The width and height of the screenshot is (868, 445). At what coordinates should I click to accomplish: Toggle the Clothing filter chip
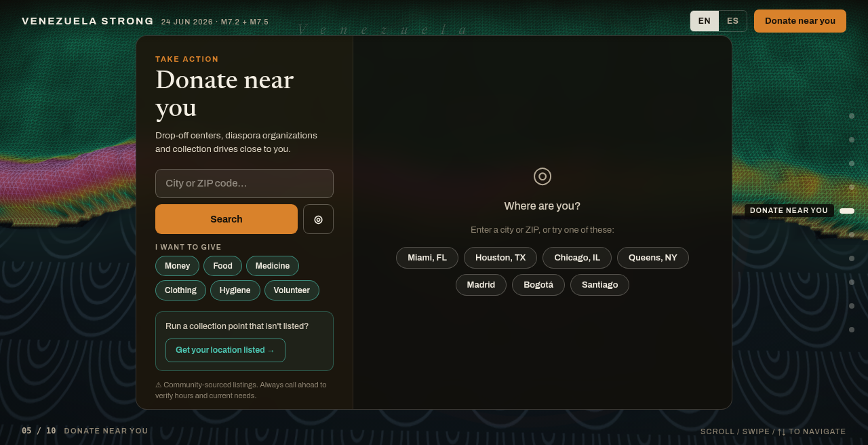[180, 290]
